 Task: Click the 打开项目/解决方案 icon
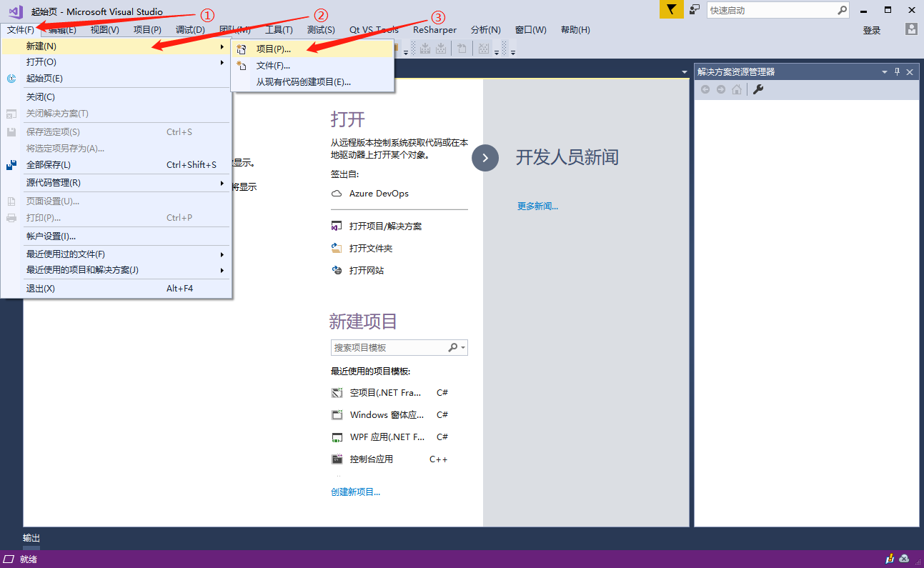337,226
